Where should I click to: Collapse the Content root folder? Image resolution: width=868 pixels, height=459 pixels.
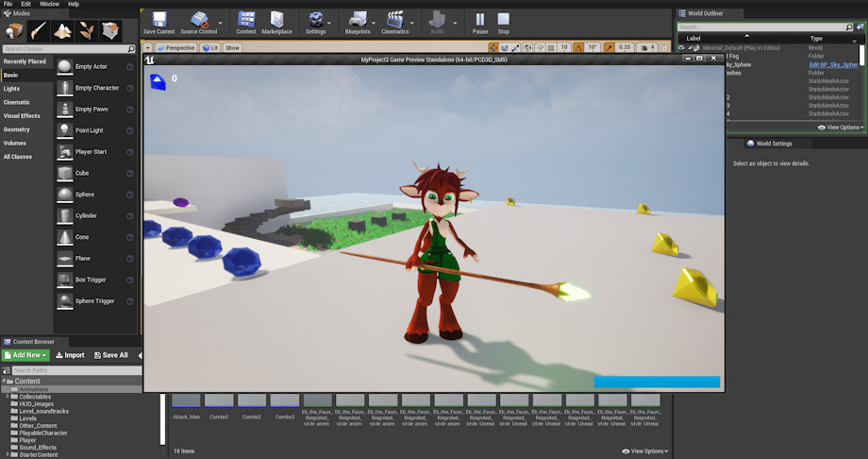(4, 382)
